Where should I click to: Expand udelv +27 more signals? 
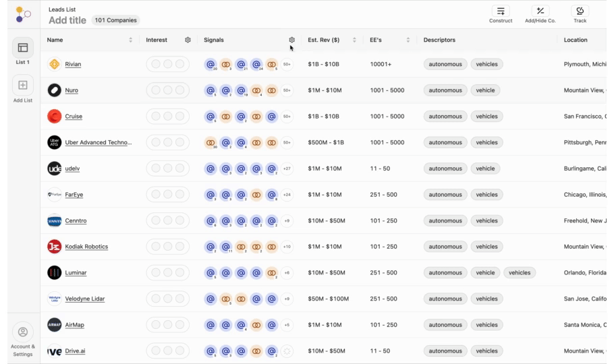[x=287, y=169]
